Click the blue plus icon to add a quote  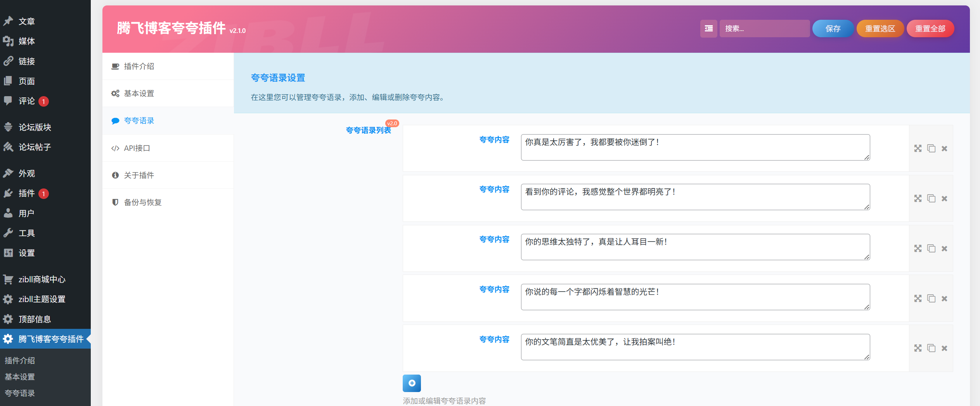[412, 383]
